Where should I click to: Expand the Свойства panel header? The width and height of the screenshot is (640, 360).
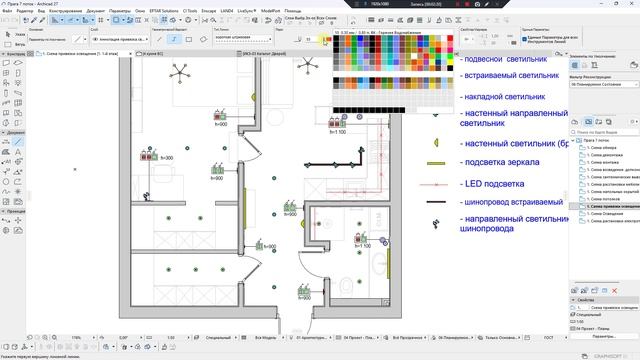(604, 300)
